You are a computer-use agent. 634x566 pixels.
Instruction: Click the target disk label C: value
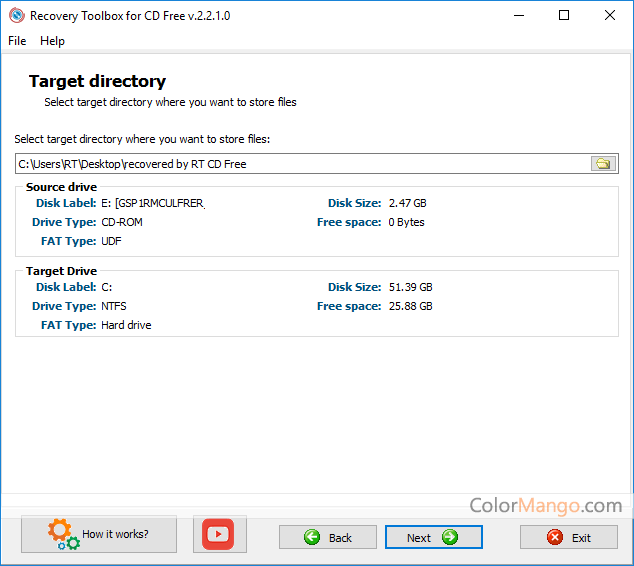pyautogui.click(x=107, y=287)
